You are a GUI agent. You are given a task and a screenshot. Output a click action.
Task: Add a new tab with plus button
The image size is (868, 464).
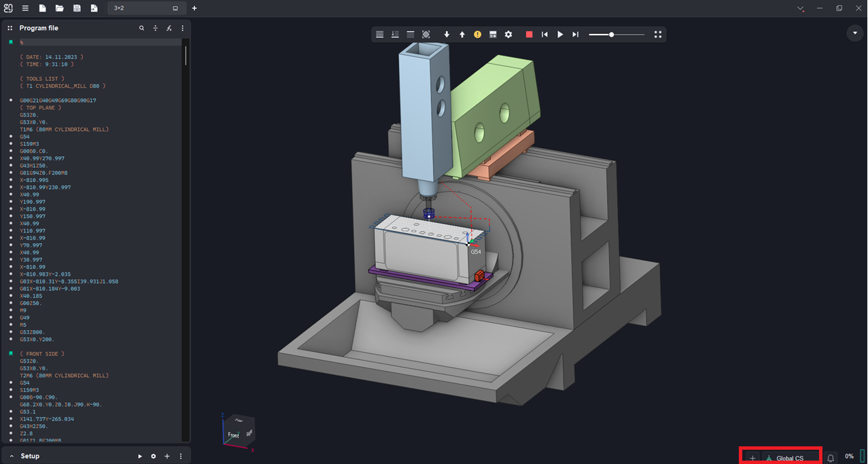[x=194, y=8]
